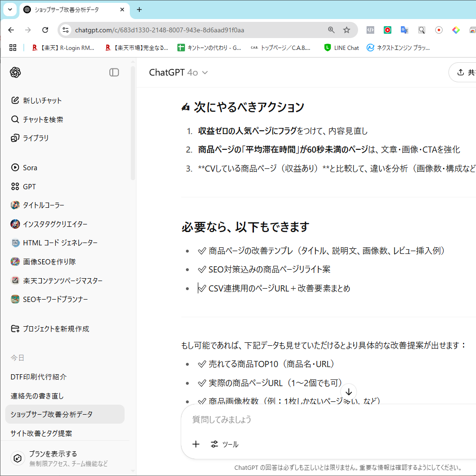Screen dimensions: 476x476
Task: Close the ショップサーブ改善分析データ tab
Action: point(122,10)
